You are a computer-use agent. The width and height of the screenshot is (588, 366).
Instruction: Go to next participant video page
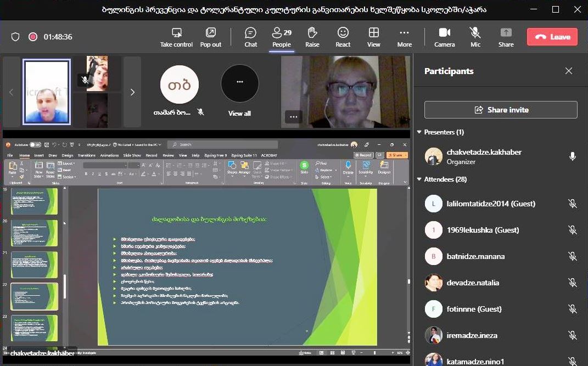point(132,92)
